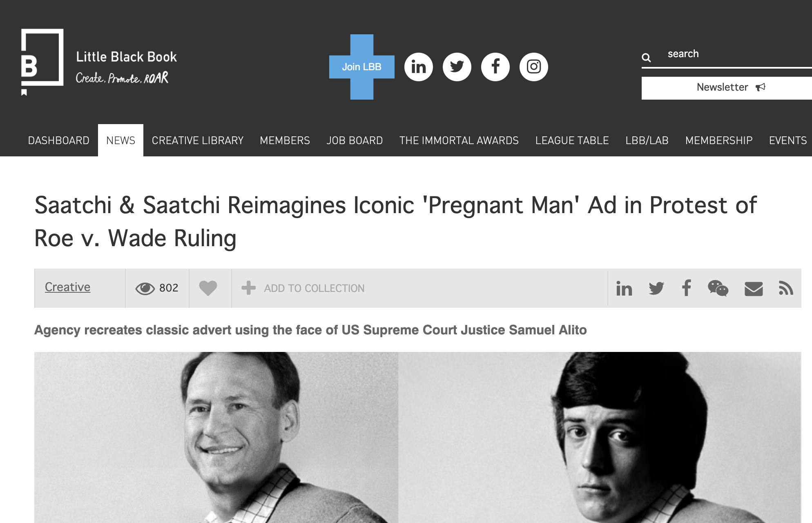Screen dimensions: 812x523
Task: Visit LBB's Facebook page in header
Action: pos(495,67)
